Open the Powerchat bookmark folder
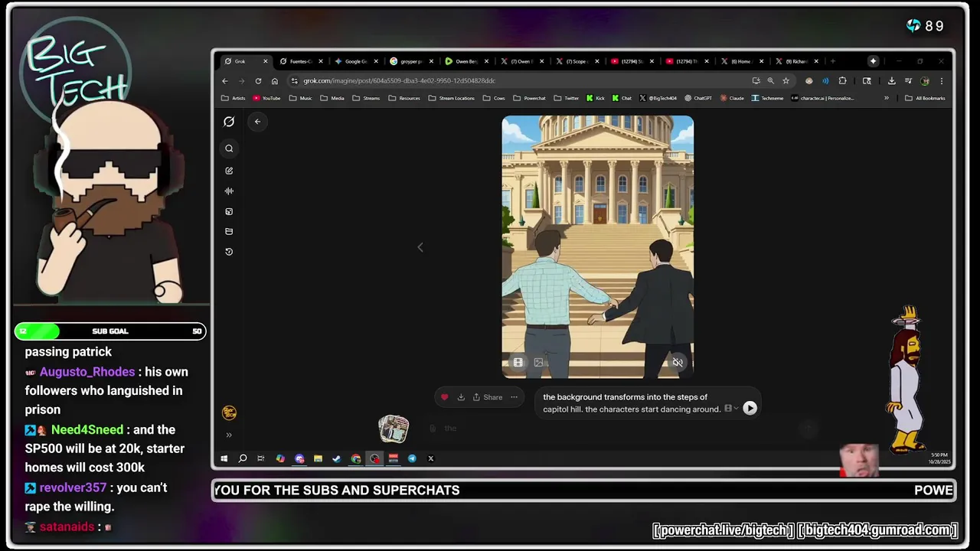Screen dimensions: 980x551 tap(529, 98)
